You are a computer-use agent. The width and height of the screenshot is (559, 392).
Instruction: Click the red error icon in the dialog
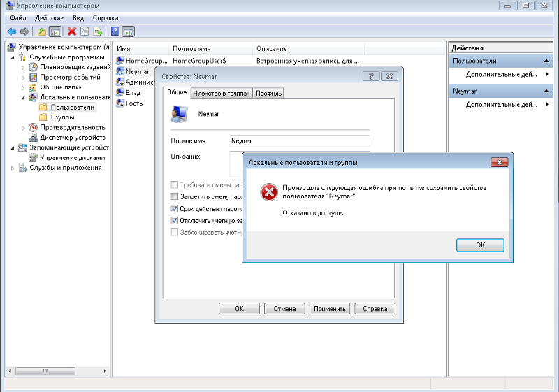point(269,192)
